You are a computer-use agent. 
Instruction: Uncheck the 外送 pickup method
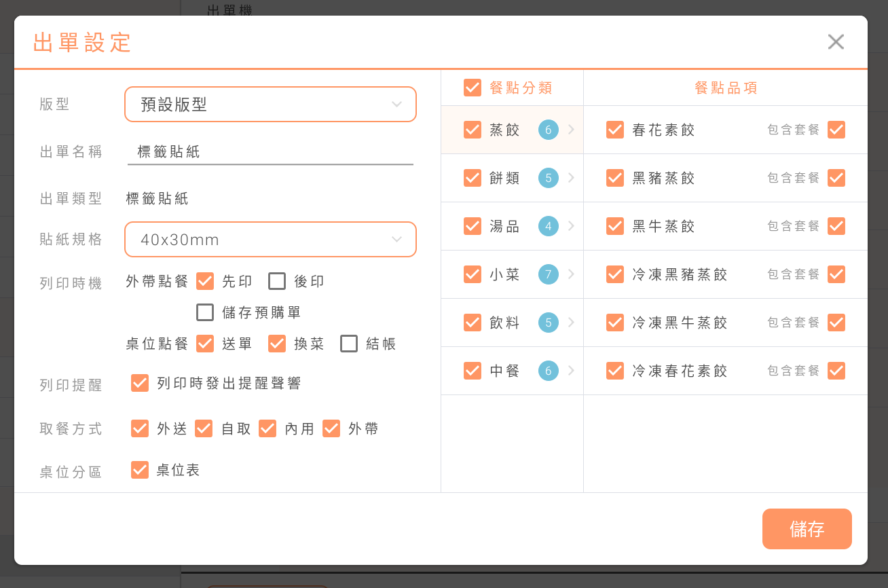point(140,428)
